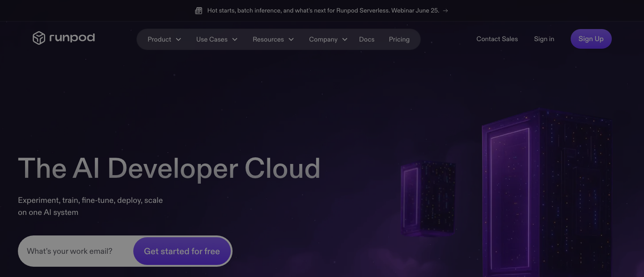This screenshot has height=277, width=644.
Task: Open the Pricing page
Action: [399, 39]
